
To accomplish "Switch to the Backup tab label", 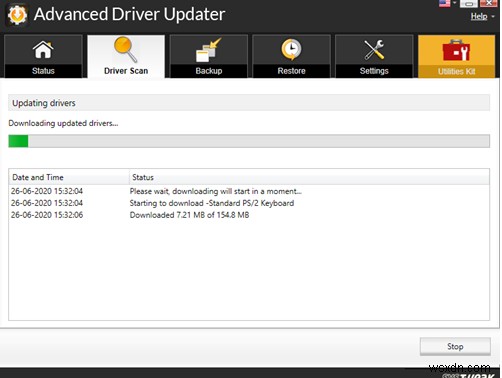I will (x=209, y=71).
